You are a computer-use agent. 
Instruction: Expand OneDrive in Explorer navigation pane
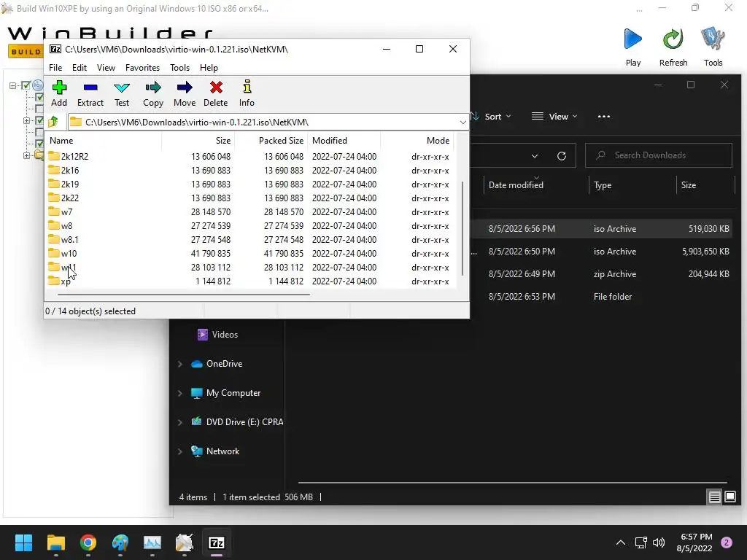point(180,364)
